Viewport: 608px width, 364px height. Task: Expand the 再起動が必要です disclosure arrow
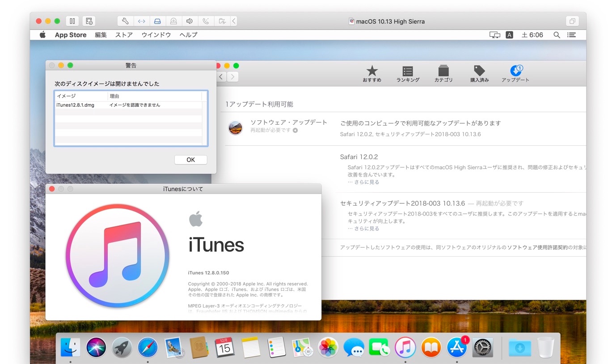point(295,131)
